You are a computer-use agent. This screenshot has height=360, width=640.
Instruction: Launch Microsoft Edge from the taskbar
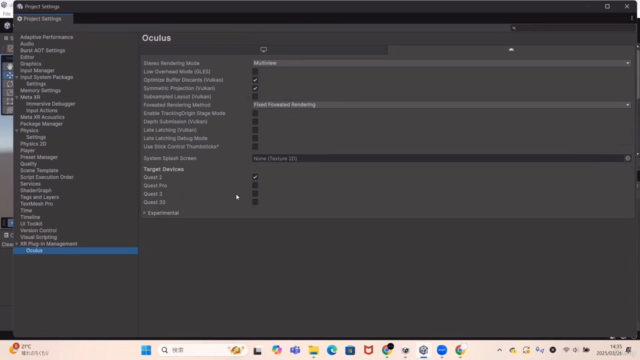332,350
